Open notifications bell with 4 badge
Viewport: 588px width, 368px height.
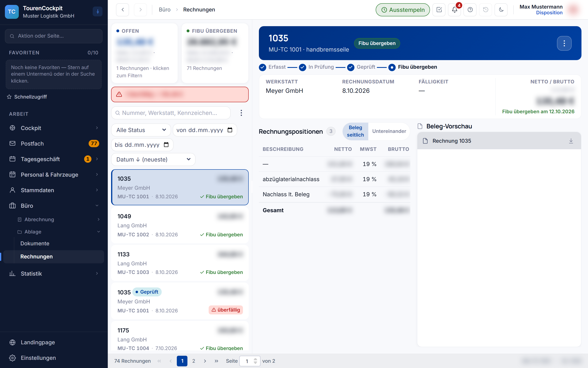[454, 10]
